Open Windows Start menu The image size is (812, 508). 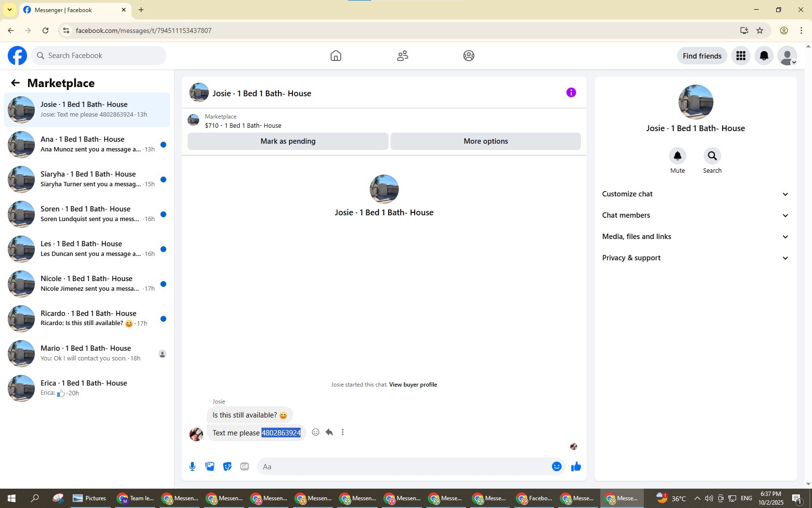12,498
